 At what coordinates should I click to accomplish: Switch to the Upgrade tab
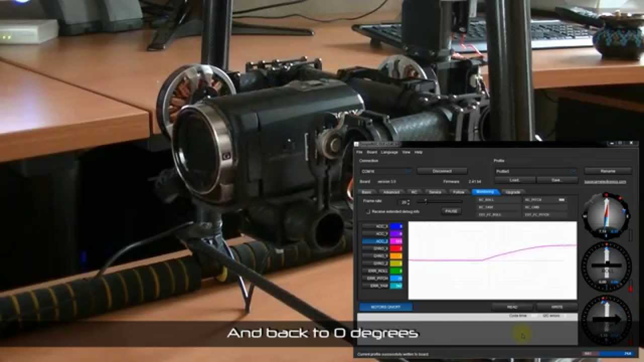(513, 192)
